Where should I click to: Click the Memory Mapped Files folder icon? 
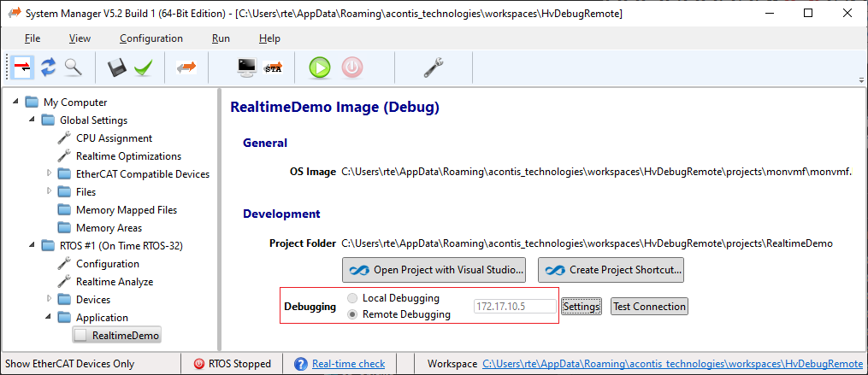65,210
